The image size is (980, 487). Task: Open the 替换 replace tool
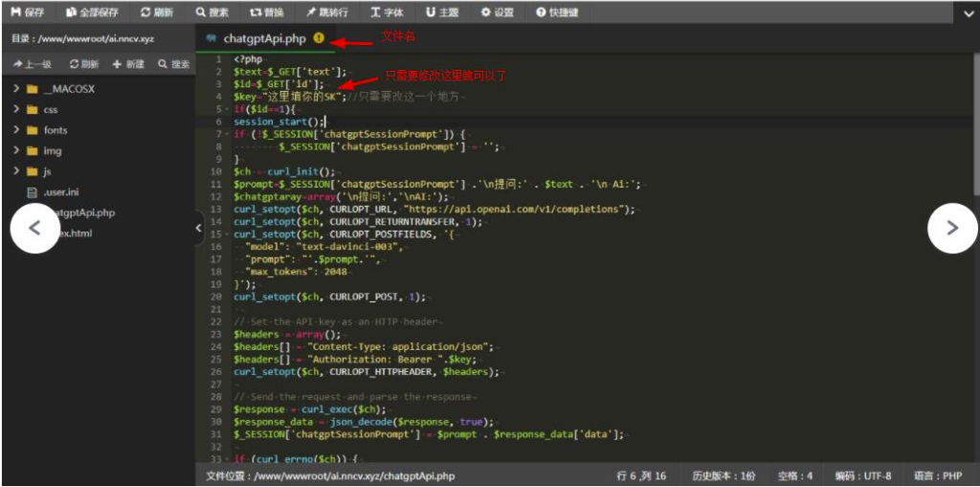tap(267, 12)
